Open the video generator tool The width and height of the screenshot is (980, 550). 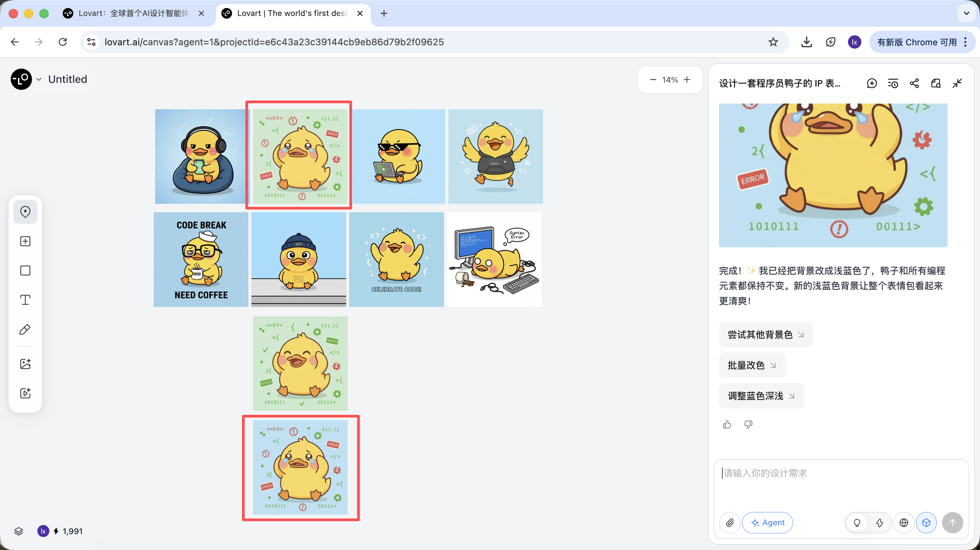pos(25,393)
